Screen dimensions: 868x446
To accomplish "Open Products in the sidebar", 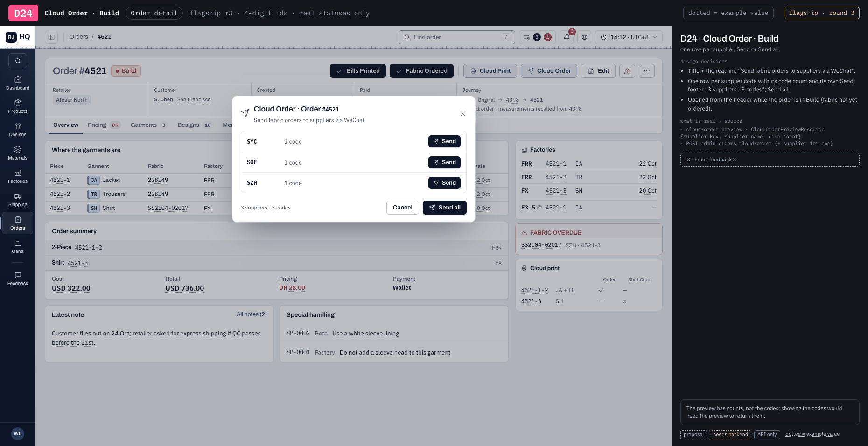I will point(18,106).
